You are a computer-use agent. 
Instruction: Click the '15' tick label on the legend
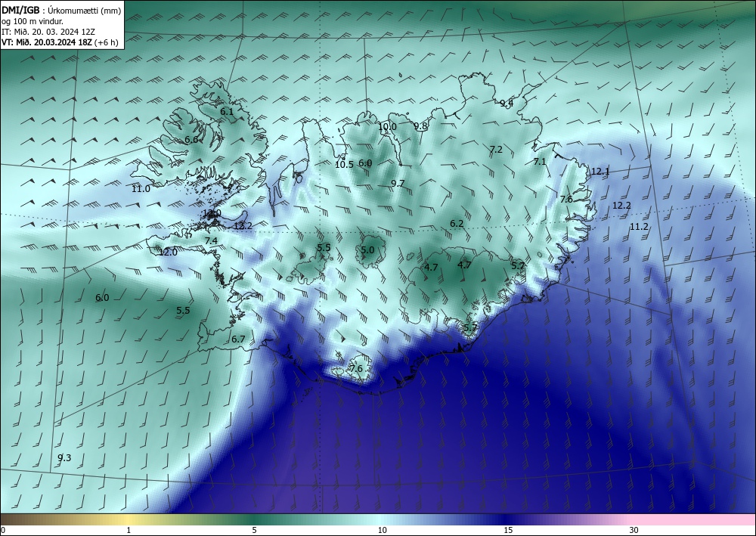pos(508,530)
